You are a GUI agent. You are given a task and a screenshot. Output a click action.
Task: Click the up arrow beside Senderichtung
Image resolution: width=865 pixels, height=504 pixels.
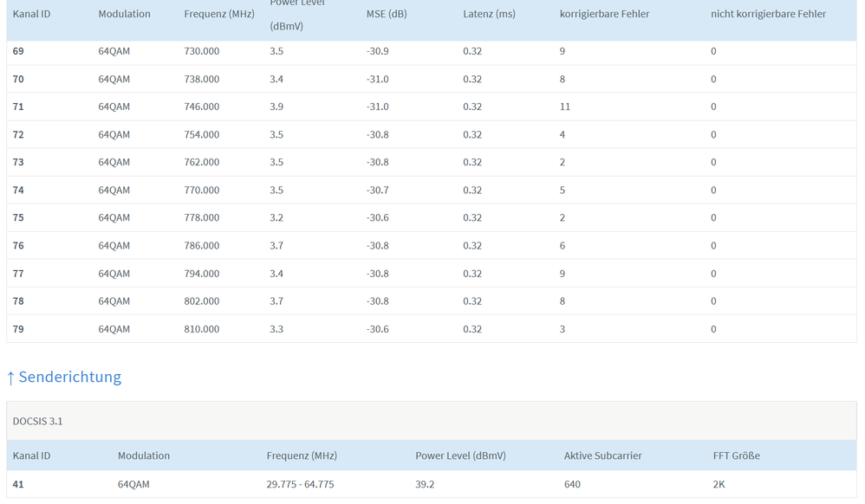10,378
